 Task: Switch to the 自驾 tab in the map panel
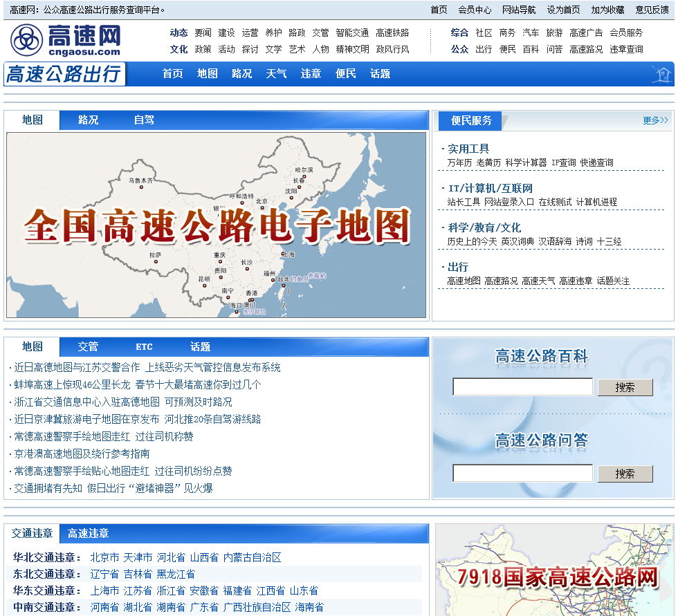click(x=144, y=120)
